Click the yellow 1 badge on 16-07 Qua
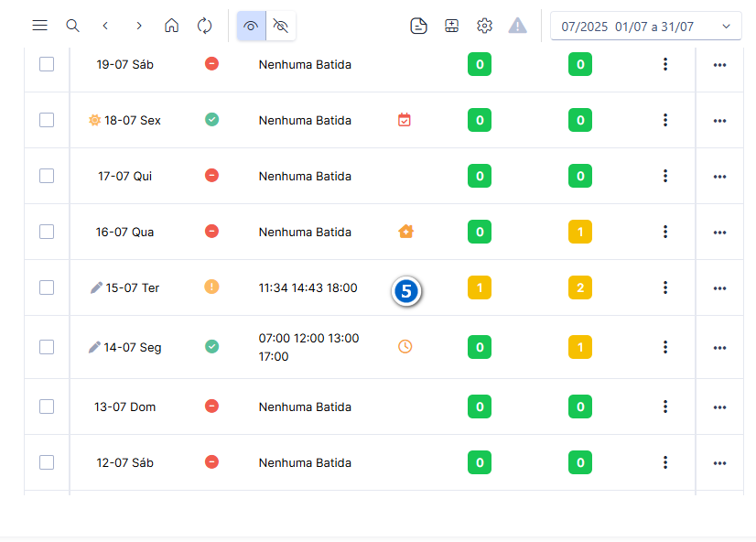 (x=580, y=232)
